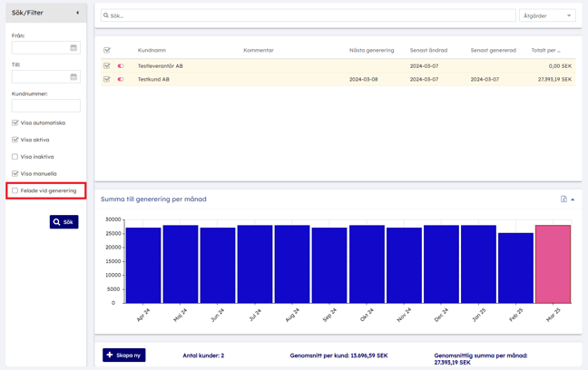
Task: Open the calendar picker for Till date
Action: pos(73,77)
